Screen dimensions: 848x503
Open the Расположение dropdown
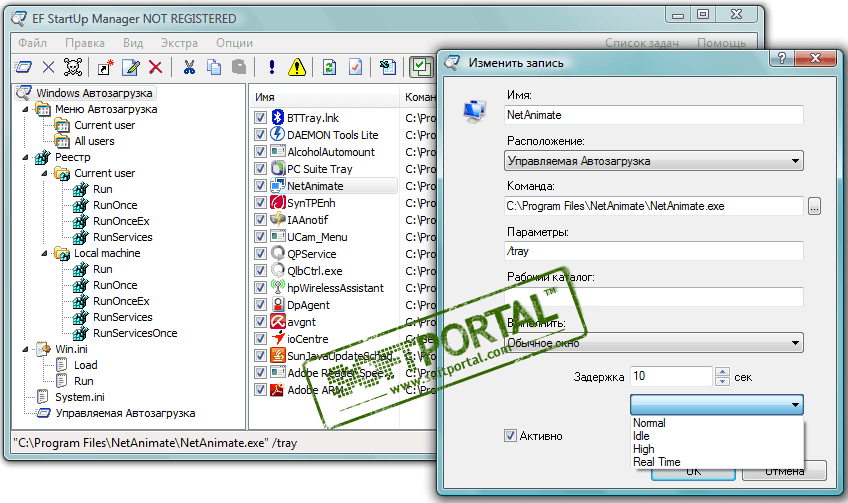(x=654, y=161)
